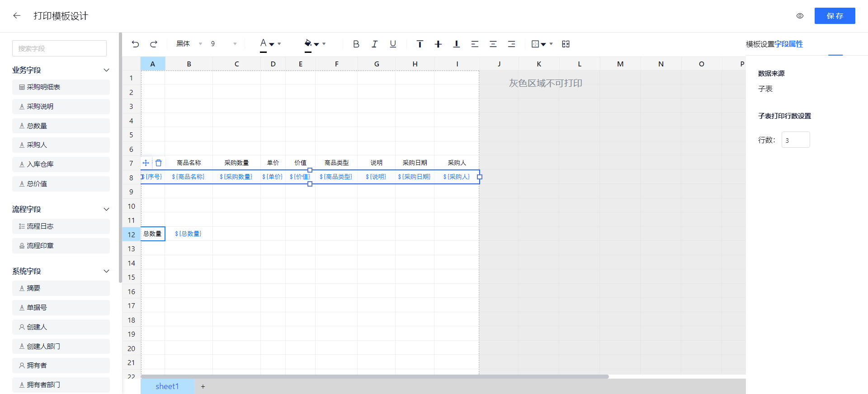
Task: Select the 入库仓库 field
Action: pos(61,164)
